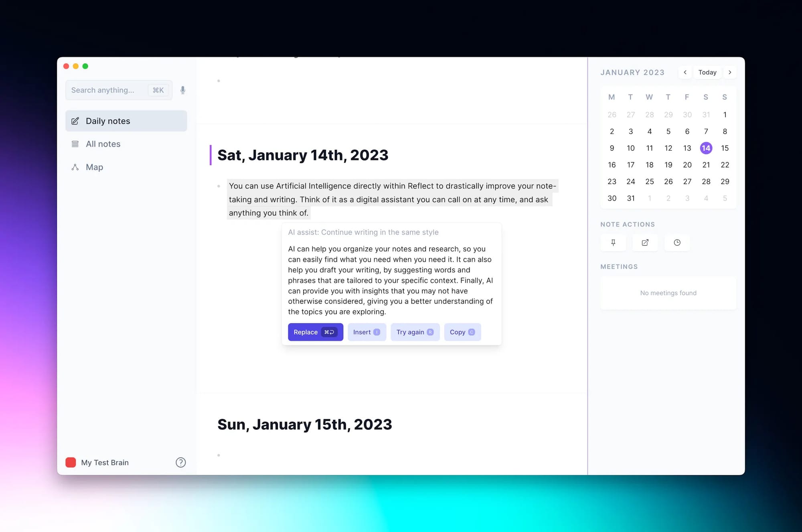The height and width of the screenshot is (532, 802).
Task: Open the external link note action icon
Action: click(x=645, y=242)
